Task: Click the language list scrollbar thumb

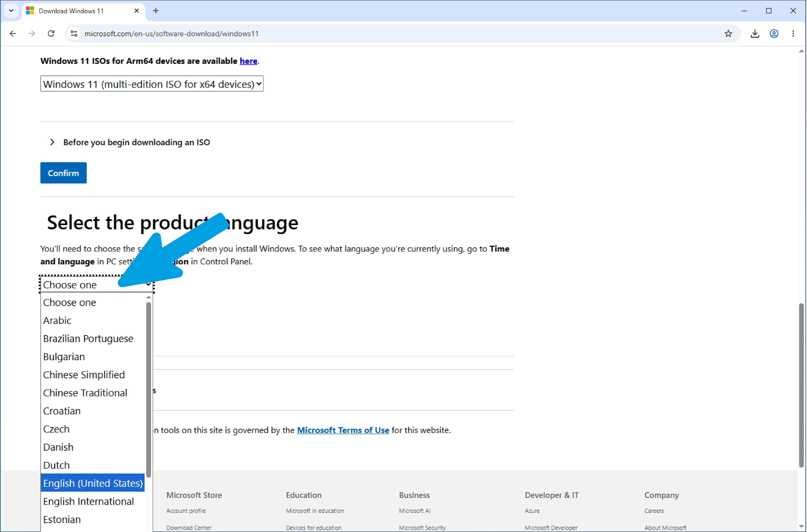Action: tap(149, 390)
